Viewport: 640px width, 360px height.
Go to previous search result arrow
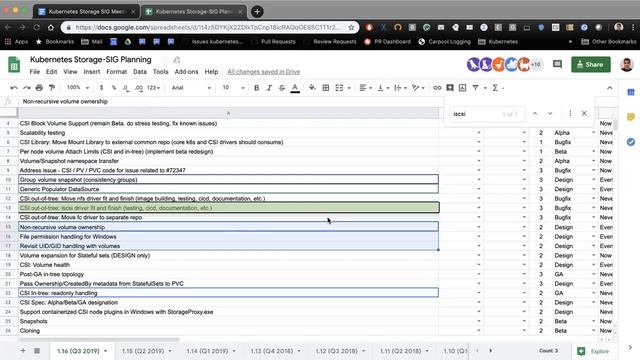click(535, 113)
